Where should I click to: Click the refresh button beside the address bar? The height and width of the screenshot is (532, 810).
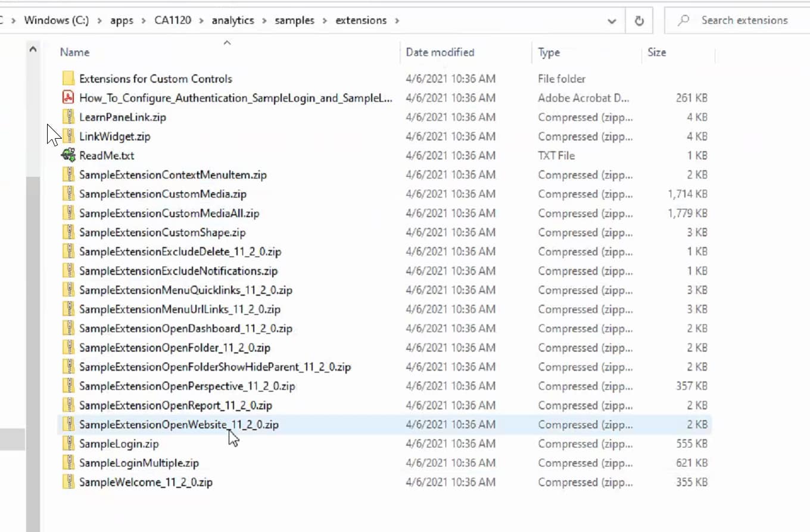639,21
